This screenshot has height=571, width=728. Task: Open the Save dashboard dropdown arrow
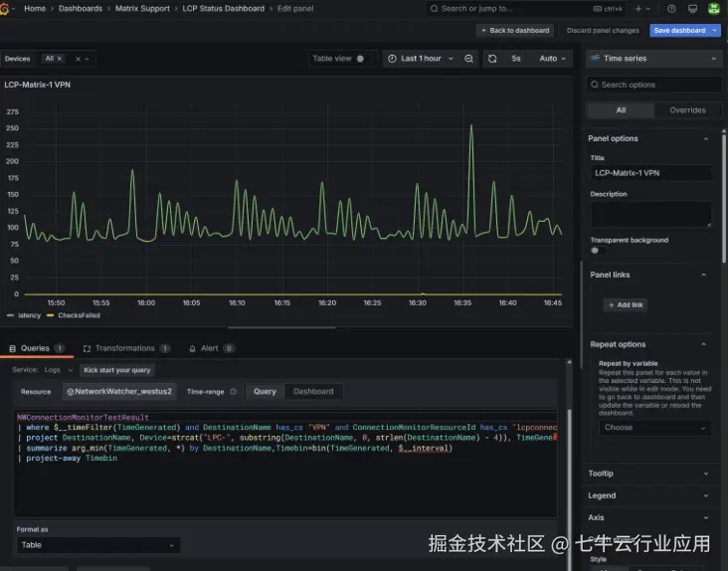(715, 30)
